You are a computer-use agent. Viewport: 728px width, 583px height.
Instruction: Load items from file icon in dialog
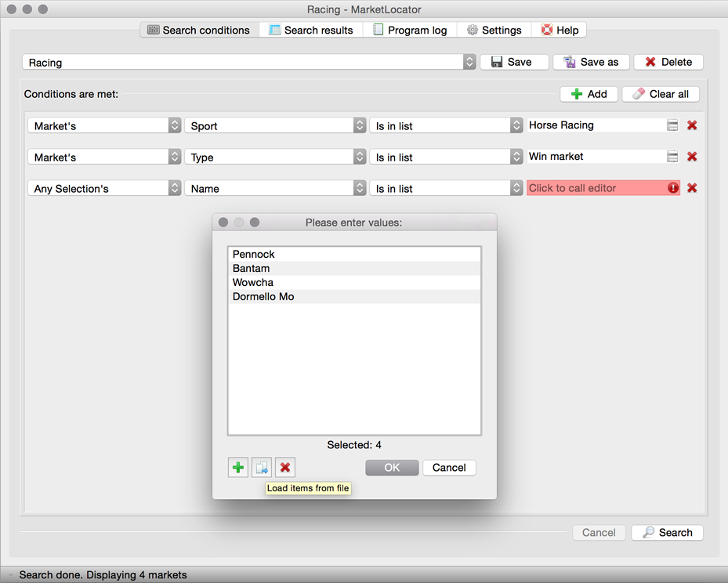pos(262,467)
